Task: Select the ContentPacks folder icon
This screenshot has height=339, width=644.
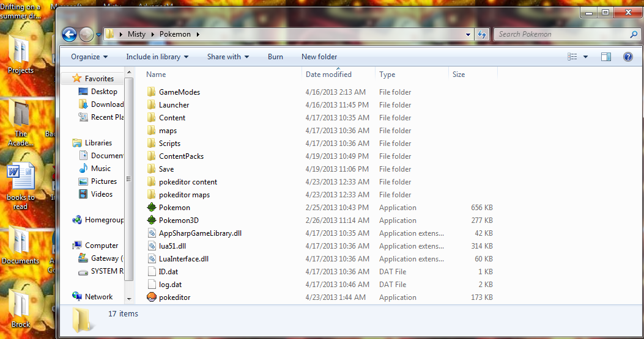Action: point(152,156)
